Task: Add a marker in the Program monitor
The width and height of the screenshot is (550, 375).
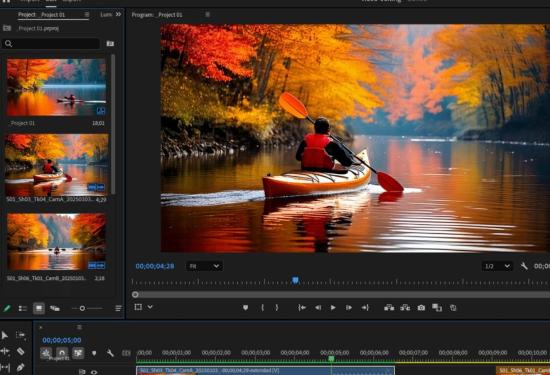Action: pos(246,308)
